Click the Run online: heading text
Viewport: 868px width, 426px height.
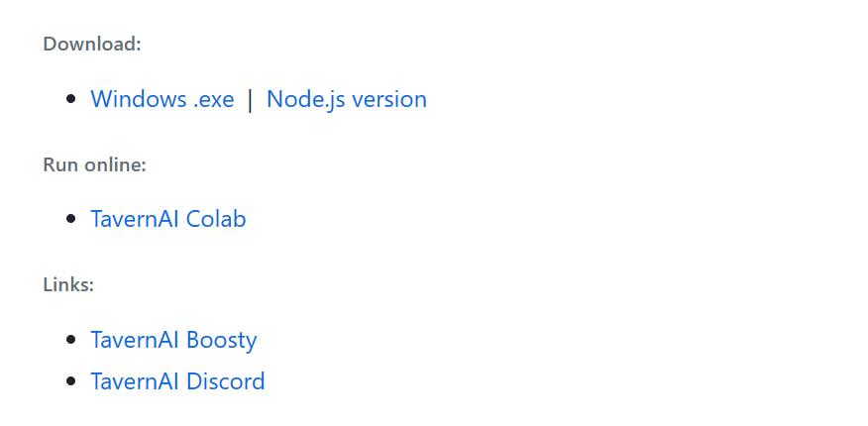95,164
